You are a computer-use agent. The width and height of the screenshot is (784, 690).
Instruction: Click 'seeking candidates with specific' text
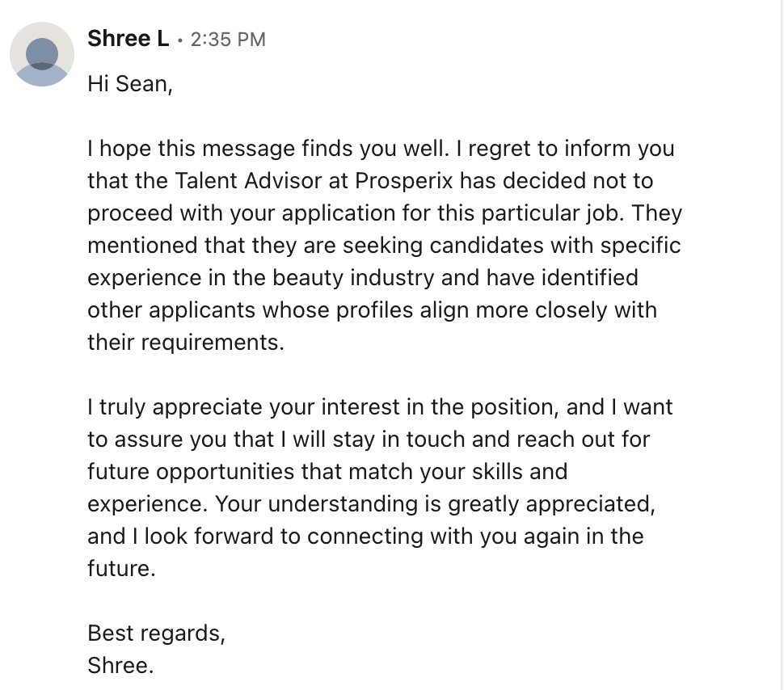512,246
